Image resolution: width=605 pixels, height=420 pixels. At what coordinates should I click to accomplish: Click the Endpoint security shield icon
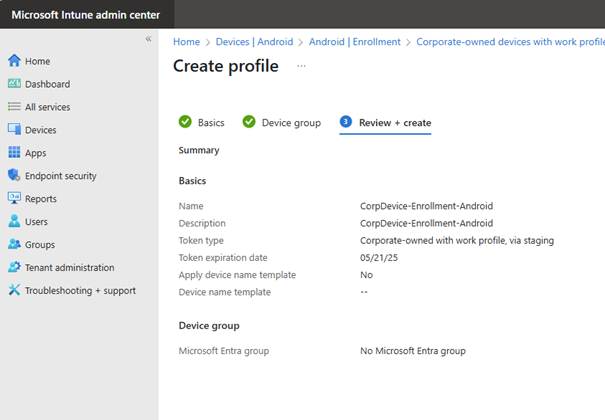[14, 175]
